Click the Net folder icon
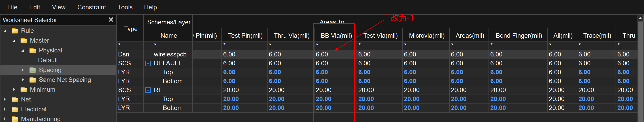The width and height of the screenshot is (644, 122). coord(15,99)
